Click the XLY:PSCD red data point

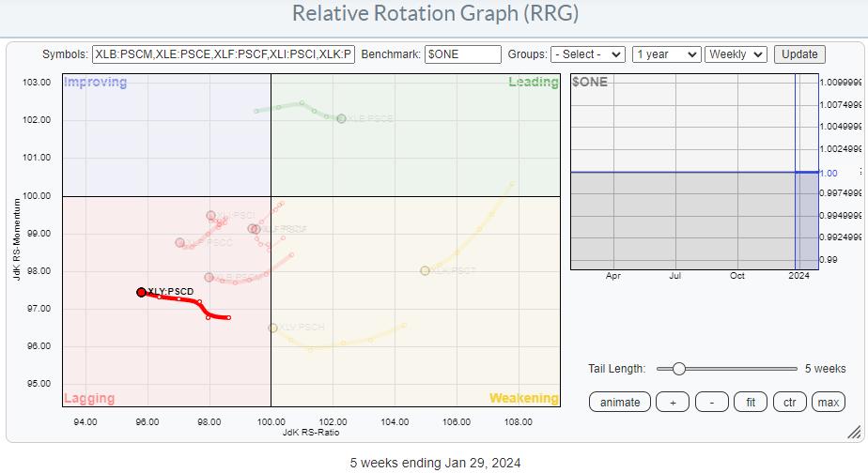141,292
